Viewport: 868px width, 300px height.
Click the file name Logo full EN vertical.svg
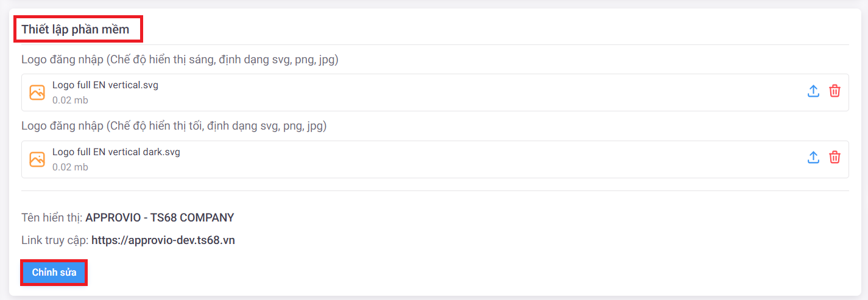point(105,85)
